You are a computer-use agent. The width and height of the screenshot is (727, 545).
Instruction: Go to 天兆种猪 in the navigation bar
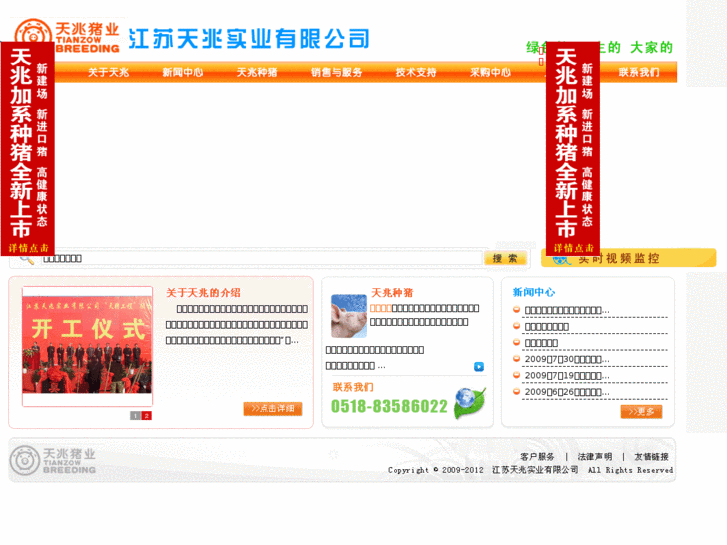(257, 72)
